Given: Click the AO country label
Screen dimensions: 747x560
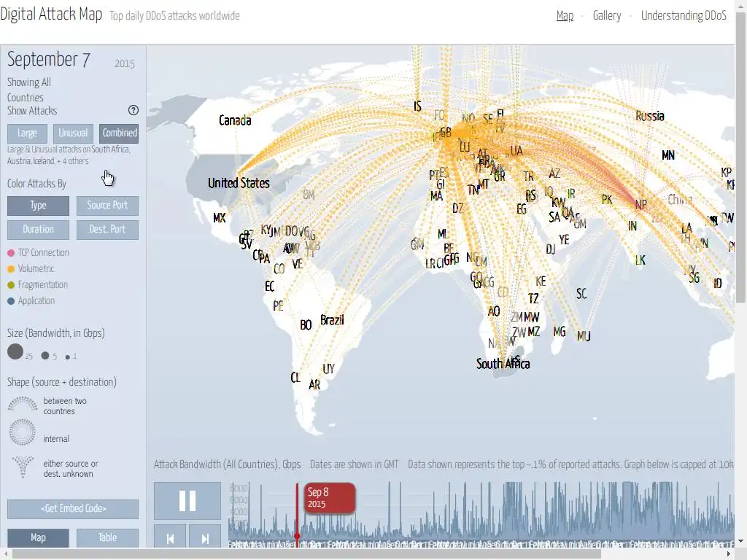Looking at the screenshot, I should point(494,311).
